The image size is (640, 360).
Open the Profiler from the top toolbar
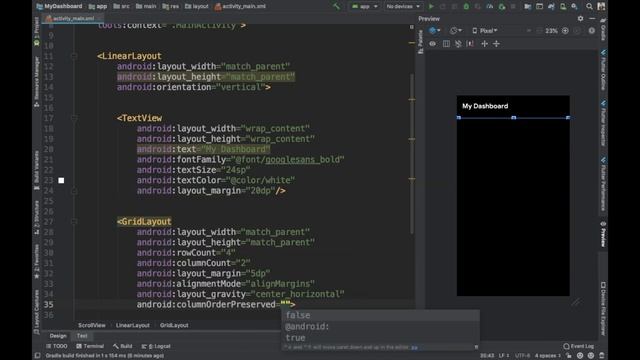pos(490,7)
